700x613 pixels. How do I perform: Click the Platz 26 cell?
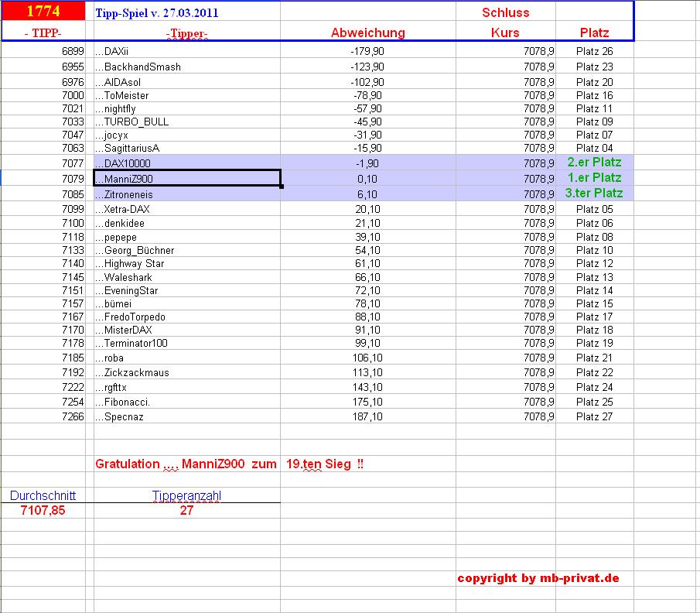[x=594, y=51]
